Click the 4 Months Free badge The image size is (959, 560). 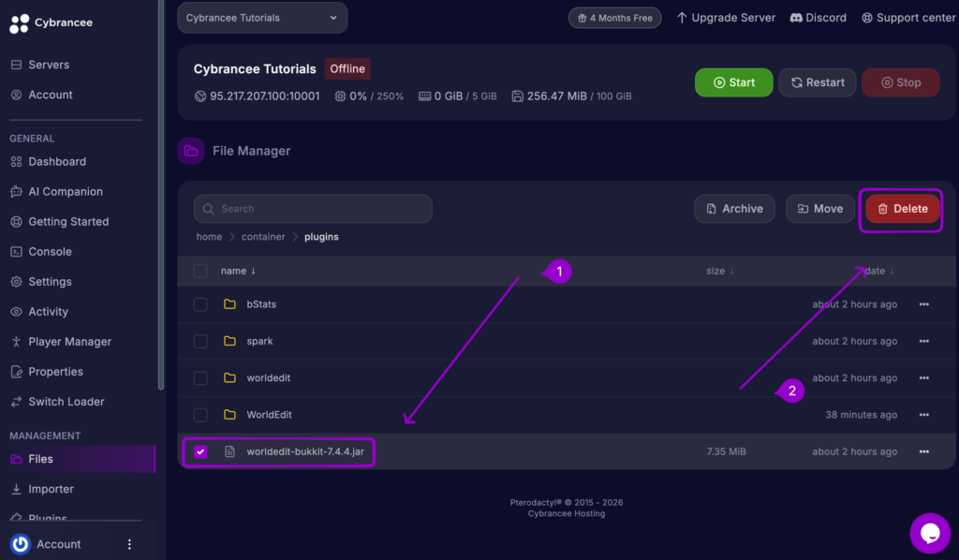pyautogui.click(x=614, y=18)
